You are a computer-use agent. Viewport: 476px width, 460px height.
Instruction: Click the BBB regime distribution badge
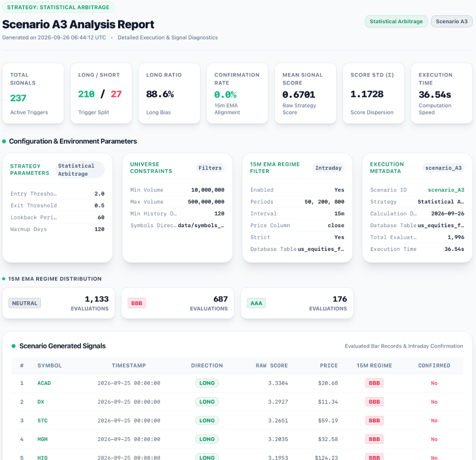(137, 303)
